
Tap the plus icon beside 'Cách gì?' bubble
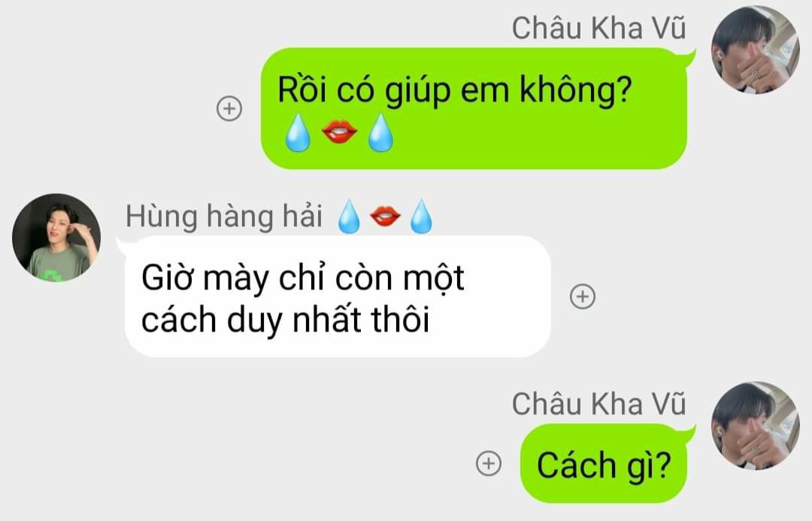(489, 463)
